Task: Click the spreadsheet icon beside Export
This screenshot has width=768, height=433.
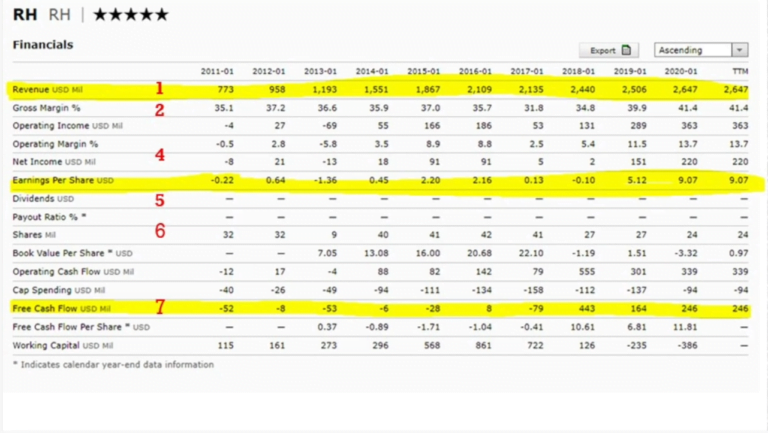Action: (626, 50)
